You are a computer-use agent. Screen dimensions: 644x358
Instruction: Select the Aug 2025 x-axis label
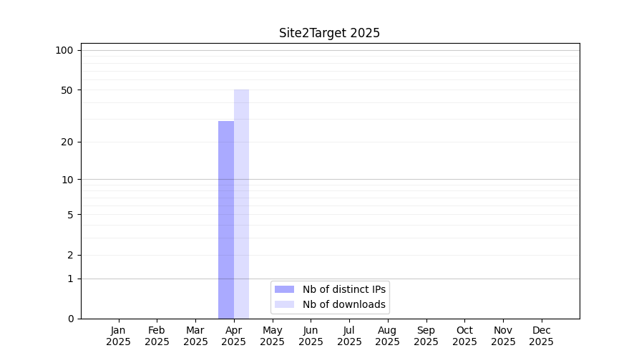[387, 336]
